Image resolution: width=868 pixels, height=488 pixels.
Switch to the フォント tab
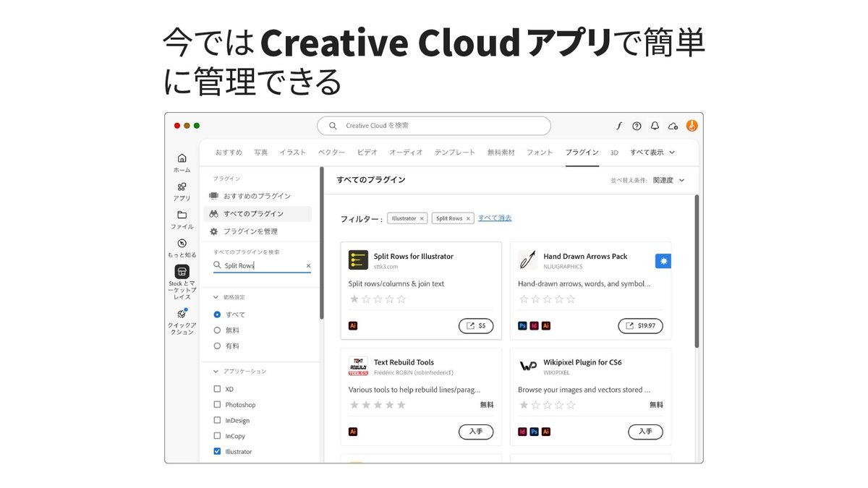click(x=540, y=153)
